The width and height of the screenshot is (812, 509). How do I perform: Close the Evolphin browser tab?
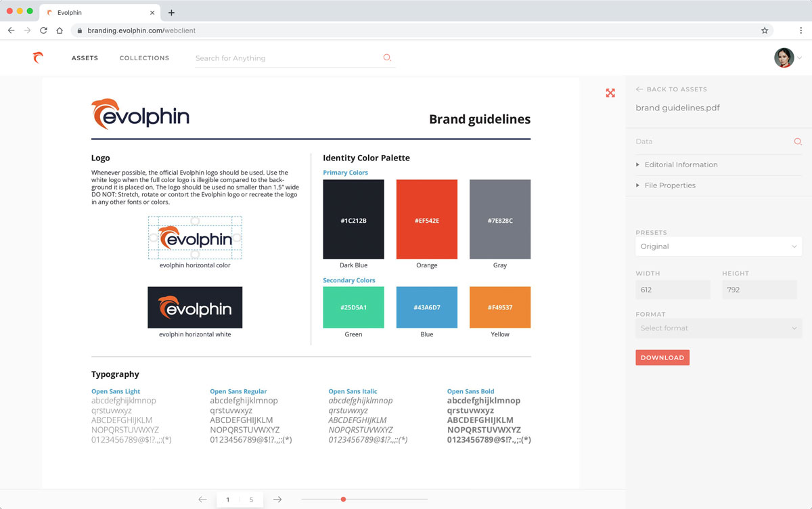pos(152,12)
